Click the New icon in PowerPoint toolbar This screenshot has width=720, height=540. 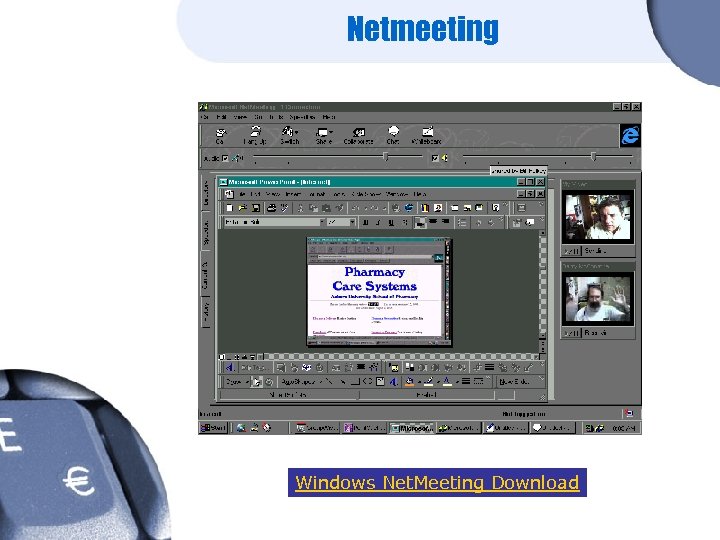tap(229, 208)
